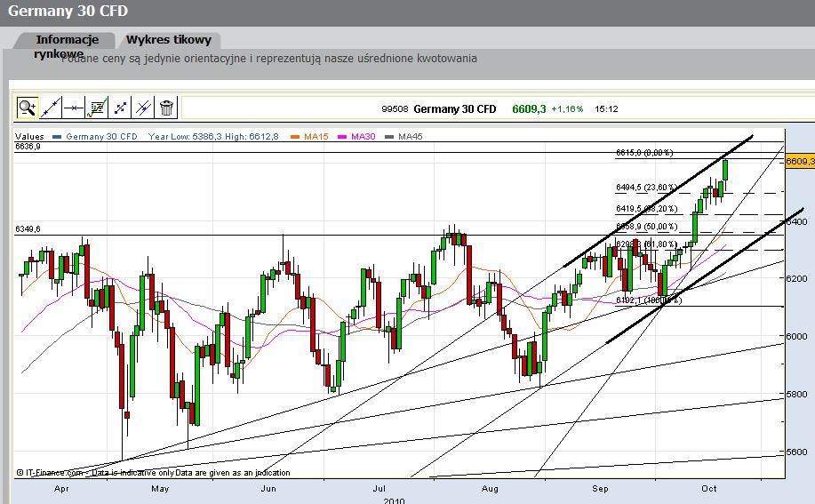Select the zoom magnifier tool
The height and width of the screenshot is (504, 815).
coord(27,108)
